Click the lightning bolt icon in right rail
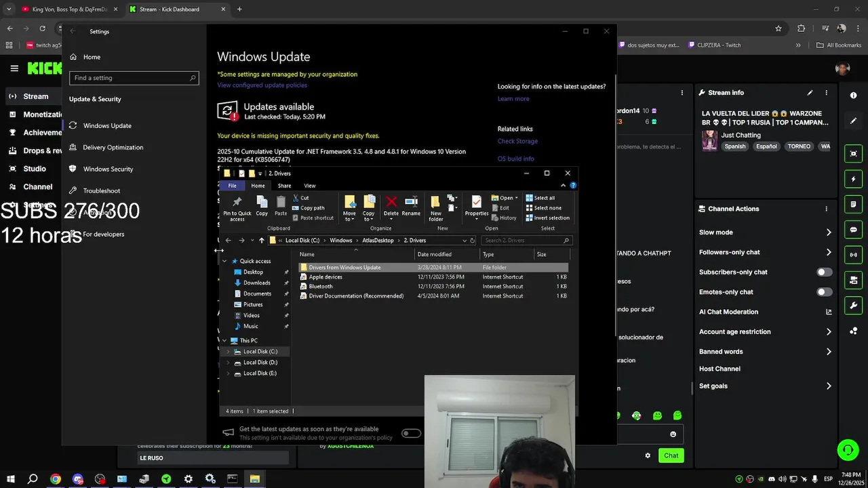This screenshot has width=868, height=488. [854, 179]
